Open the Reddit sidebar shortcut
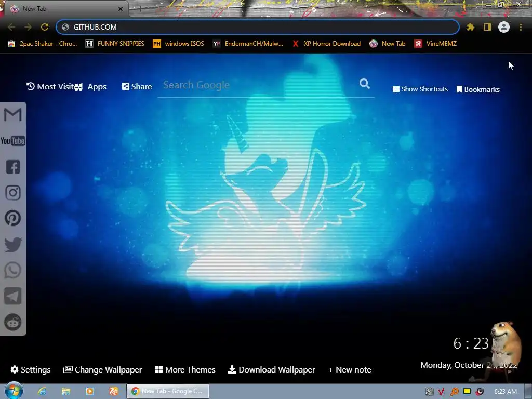The image size is (532, 399). pos(13,322)
